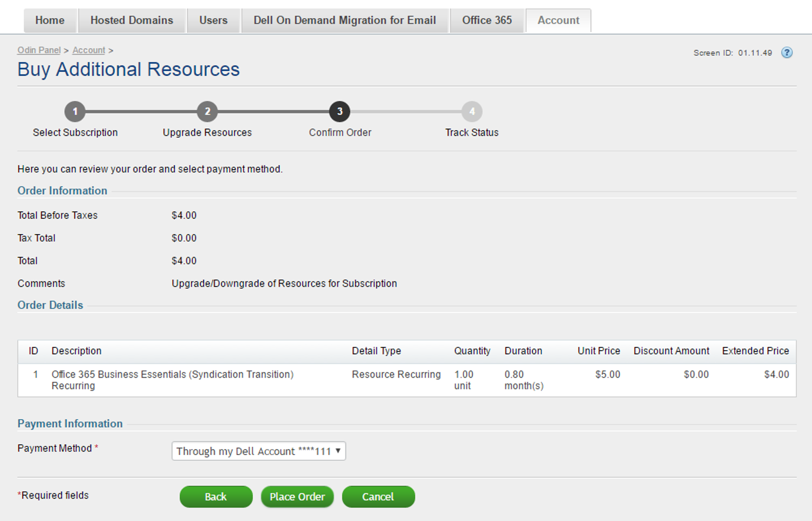This screenshot has width=812, height=521.
Task: Switch to the Users tab
Action: (x=214, y=20)
